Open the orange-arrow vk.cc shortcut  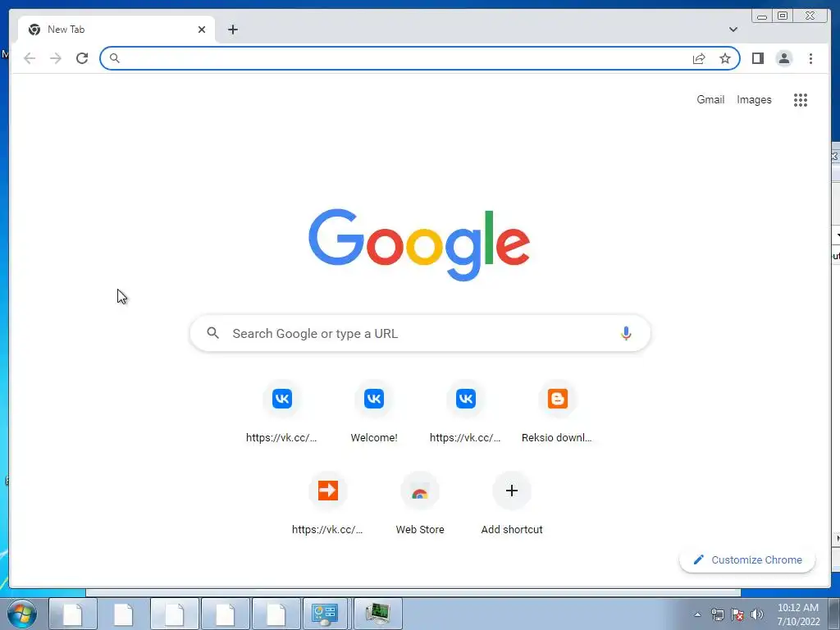click(328, 504)
